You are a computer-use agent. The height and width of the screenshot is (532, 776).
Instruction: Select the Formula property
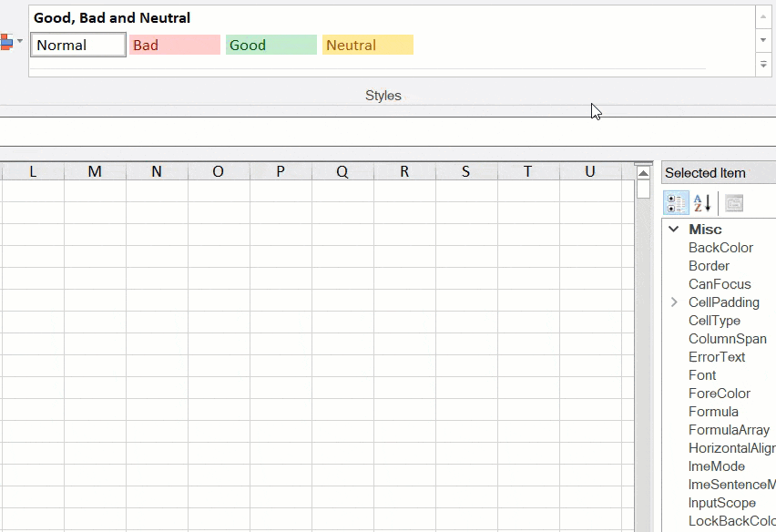click(713, 412)
